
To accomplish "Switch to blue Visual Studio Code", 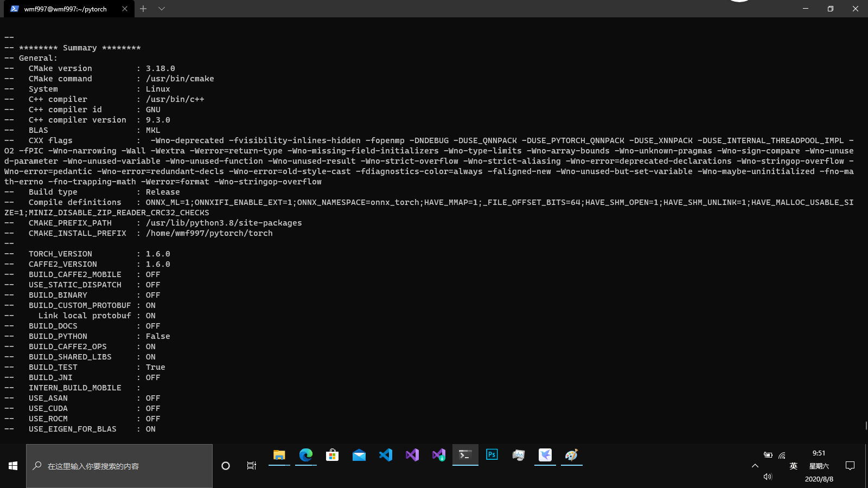I will point(386,455).
